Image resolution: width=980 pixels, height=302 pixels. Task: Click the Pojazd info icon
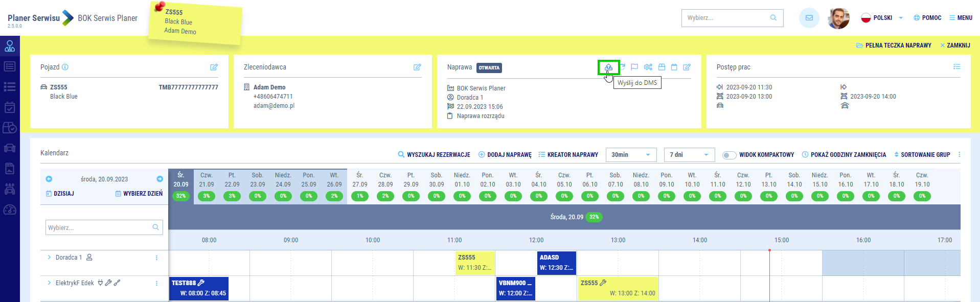[65, 67]
